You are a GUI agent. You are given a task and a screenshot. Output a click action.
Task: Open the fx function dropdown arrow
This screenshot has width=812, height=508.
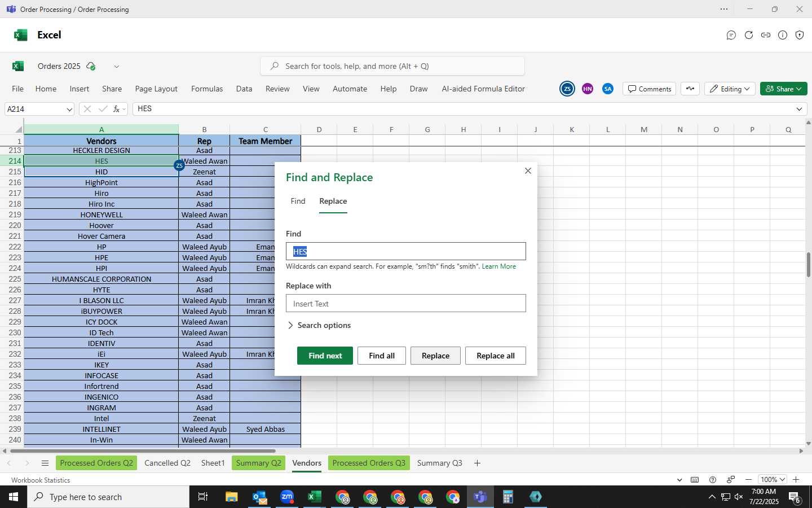(x=124, y=110)
